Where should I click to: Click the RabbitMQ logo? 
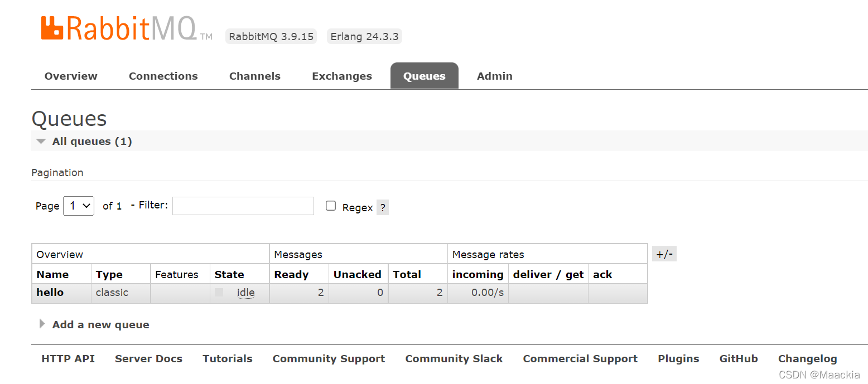tap(127, 28)
